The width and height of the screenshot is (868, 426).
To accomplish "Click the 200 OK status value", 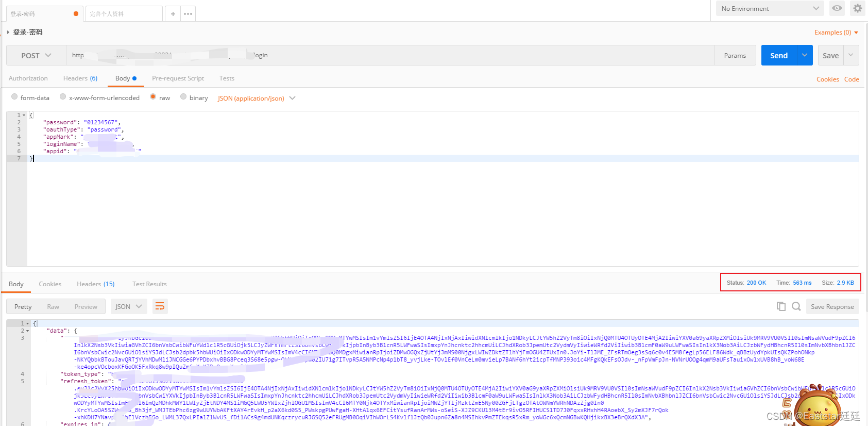I will pyautogui.click(x=756, y=283).
